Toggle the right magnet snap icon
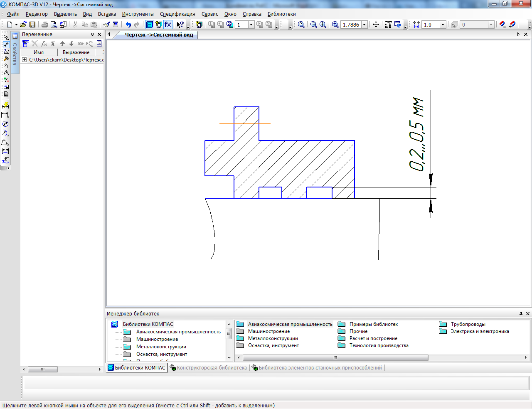Image resolution: width=532 pixels, height=409 pixels. pyautogui.click(x=512, y=25)
